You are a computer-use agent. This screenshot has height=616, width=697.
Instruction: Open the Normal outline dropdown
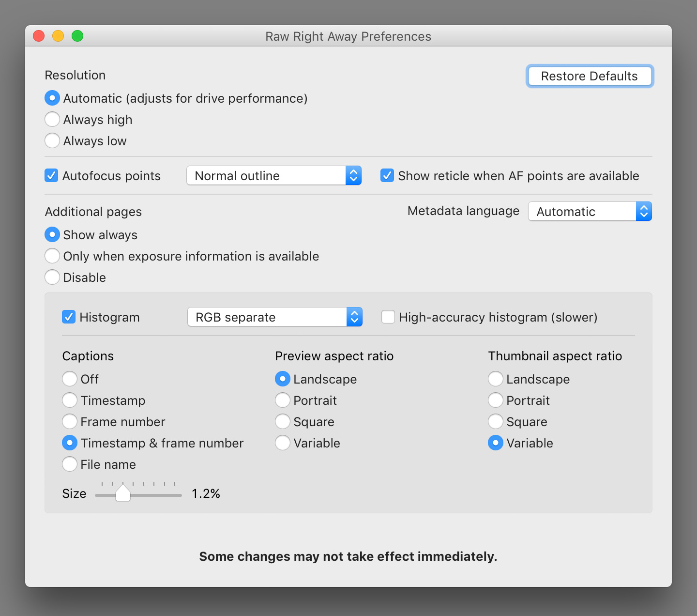click(x=274, y=175)
